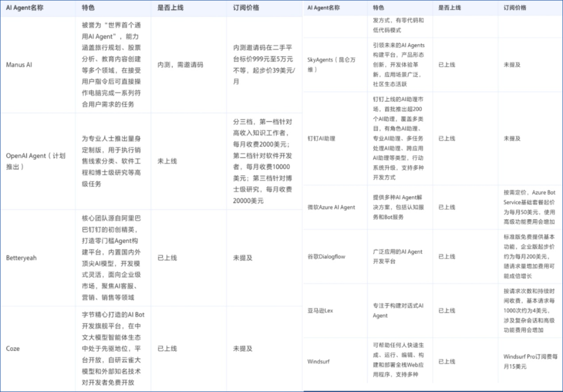Click SkyAgents feature text 引领未来的AI Agents构建平台
Image resolution: width=563 pixels, height=392 pixels.
click(x=399, y=65)
